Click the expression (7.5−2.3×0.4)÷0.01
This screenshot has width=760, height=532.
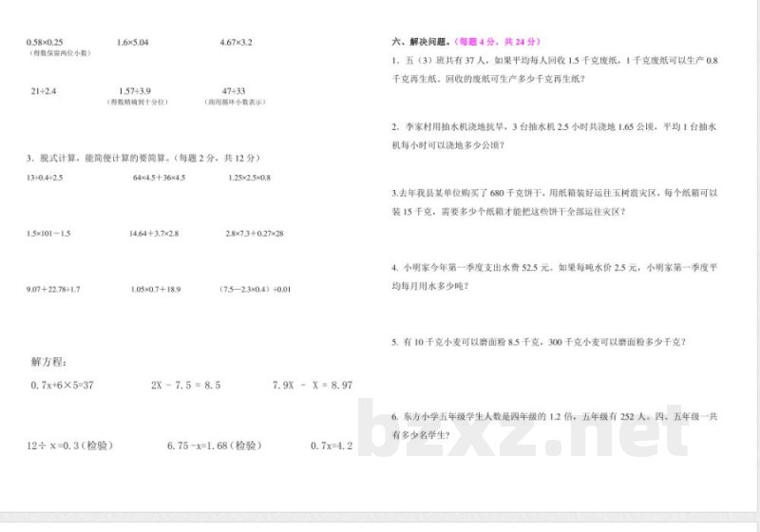point(255,290)
